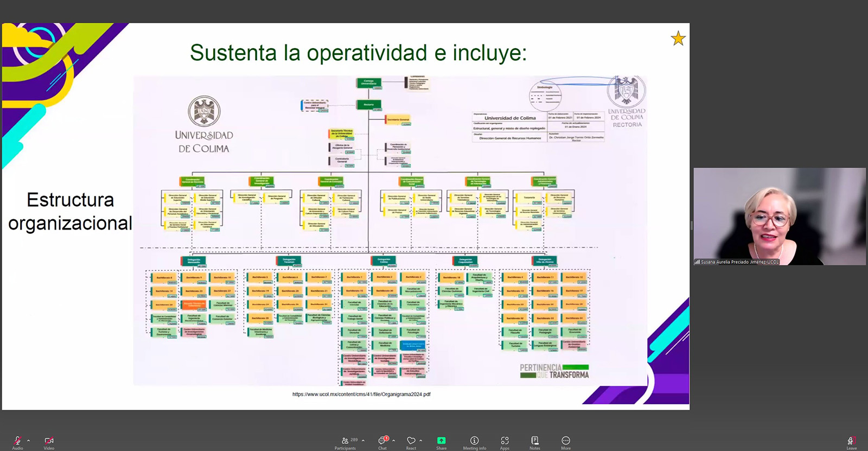
Task: Expand the audio options arrow
Action: (28, 441)
